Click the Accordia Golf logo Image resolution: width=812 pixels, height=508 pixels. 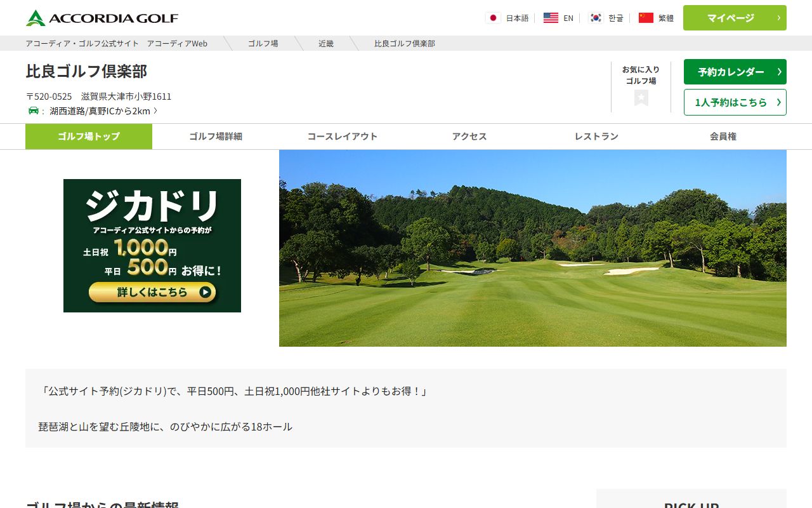tap(102, 18)
